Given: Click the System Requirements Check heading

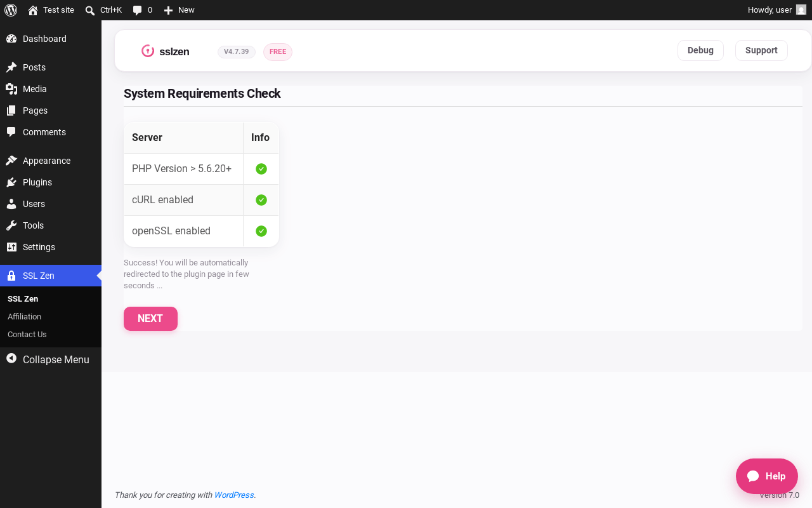Looking at the screenshot, I should [202, 93].
